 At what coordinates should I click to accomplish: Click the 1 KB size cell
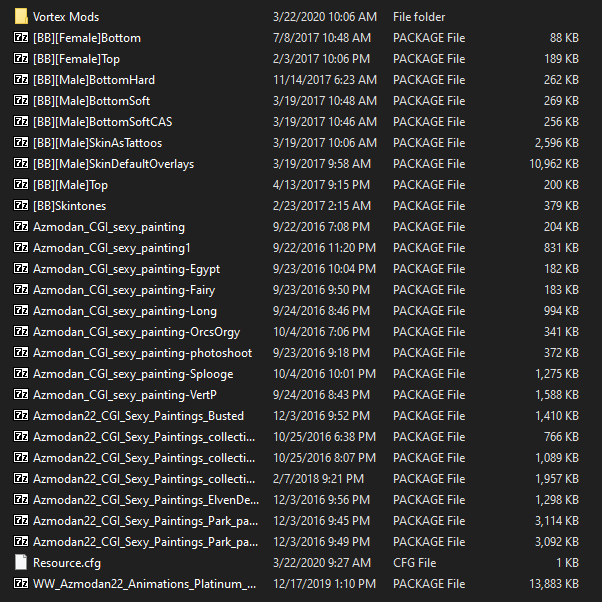coord(567,563)
